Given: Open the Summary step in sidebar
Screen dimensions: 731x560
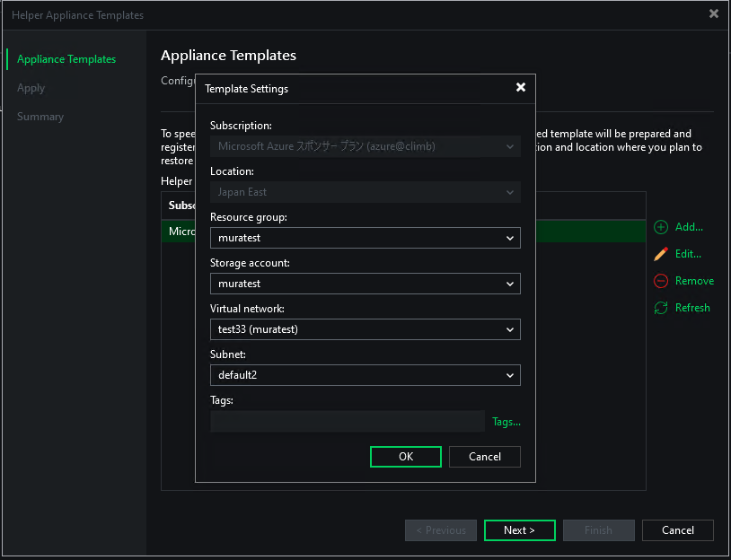Looking at the screenshot, I should coord(40,117).
